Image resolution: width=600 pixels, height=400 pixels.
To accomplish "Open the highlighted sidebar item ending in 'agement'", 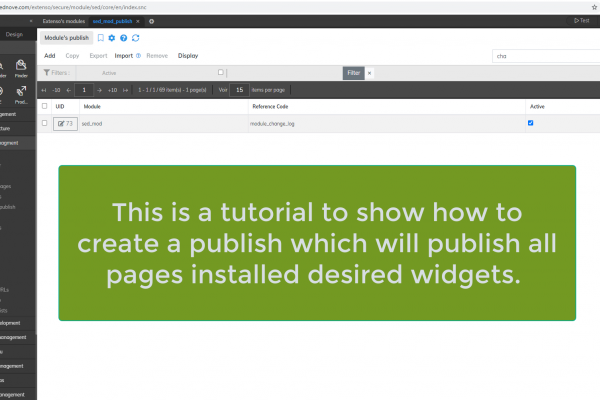I will tap(18, 143).
